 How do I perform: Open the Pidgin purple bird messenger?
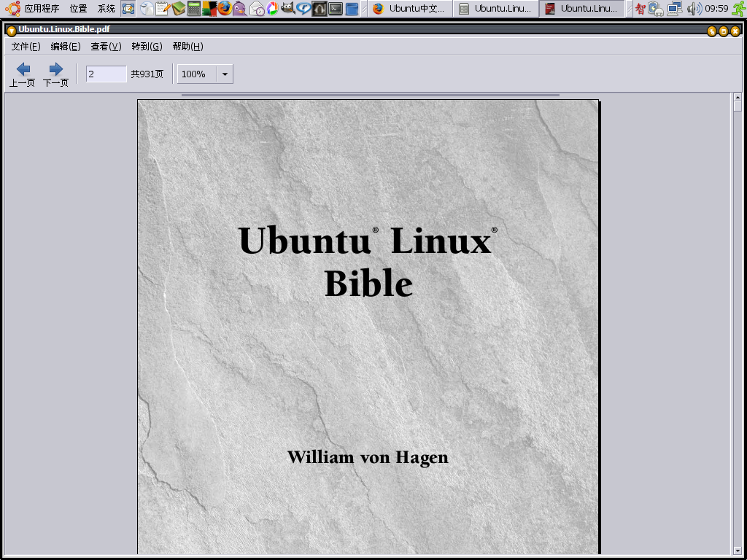[x=240, y=8]
